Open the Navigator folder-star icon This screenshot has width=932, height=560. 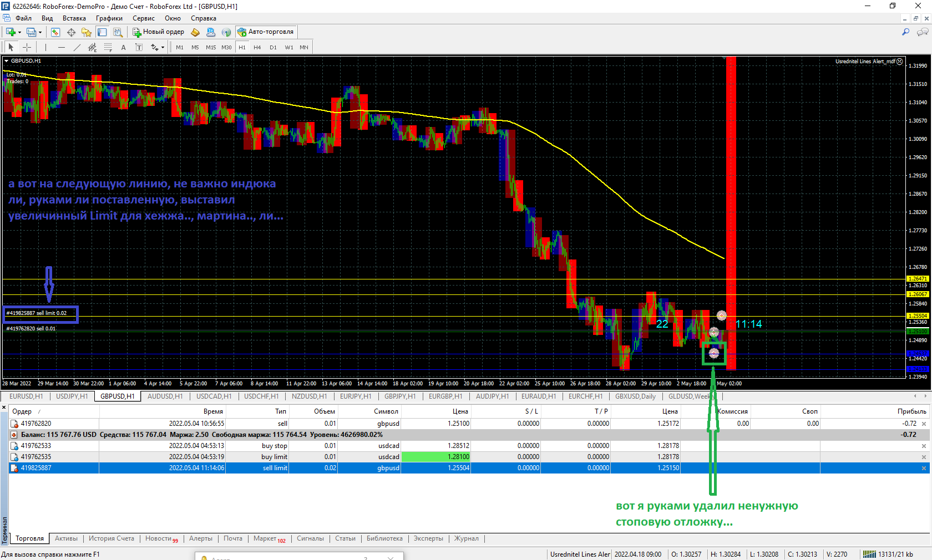pos(86,32)
